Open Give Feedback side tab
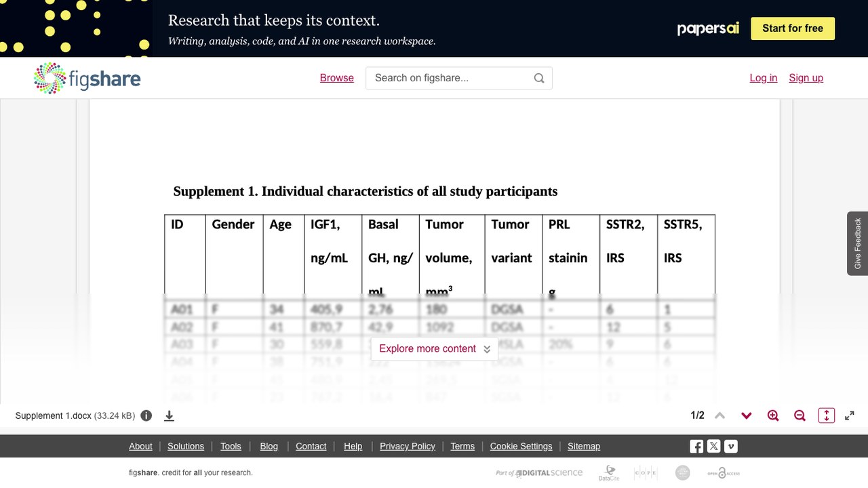 coord(858,243)
